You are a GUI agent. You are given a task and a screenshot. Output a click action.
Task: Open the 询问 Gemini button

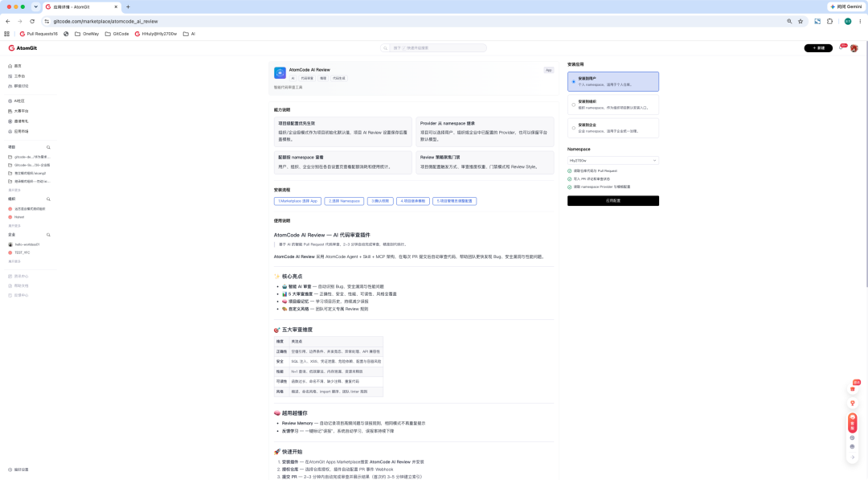point(846,6)
